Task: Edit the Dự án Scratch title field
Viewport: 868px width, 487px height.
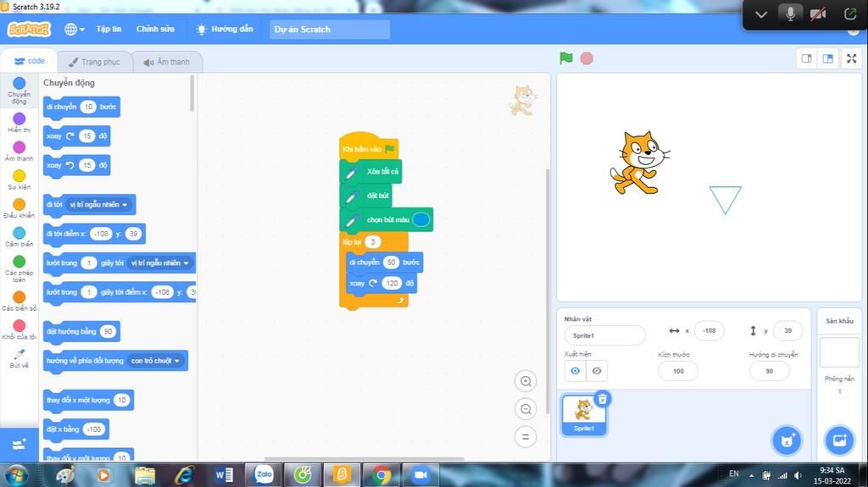Action: (x=330, y=30)
